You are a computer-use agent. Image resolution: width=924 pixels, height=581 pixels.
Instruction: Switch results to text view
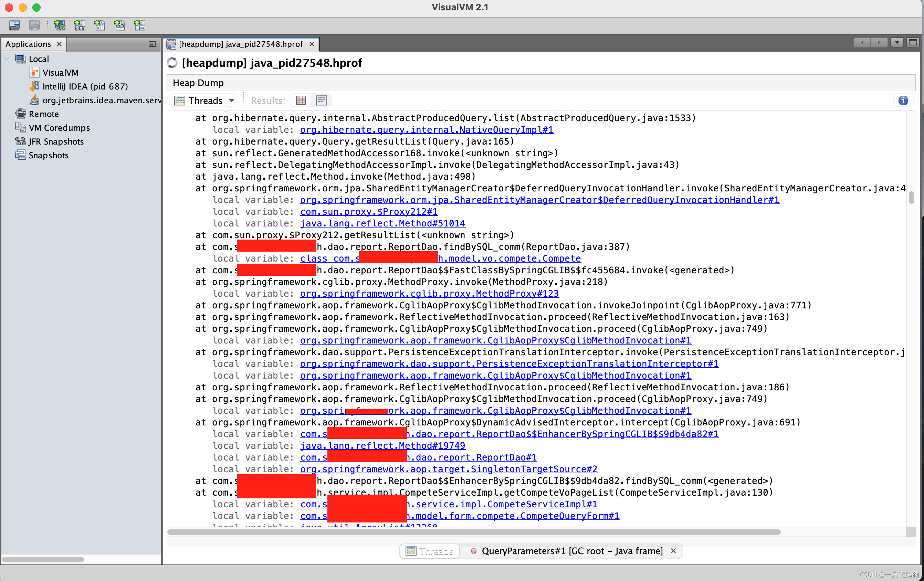click(x=321, y=101)
